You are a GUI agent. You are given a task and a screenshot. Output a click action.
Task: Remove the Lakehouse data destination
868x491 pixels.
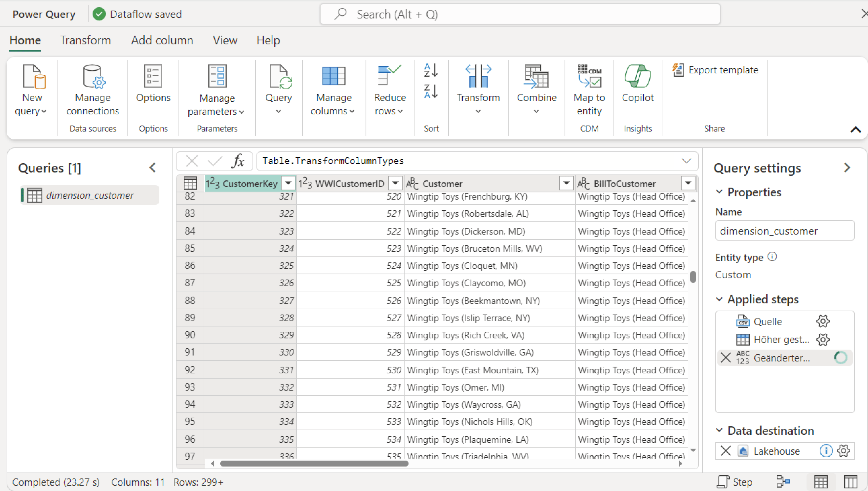pos(726,451)
